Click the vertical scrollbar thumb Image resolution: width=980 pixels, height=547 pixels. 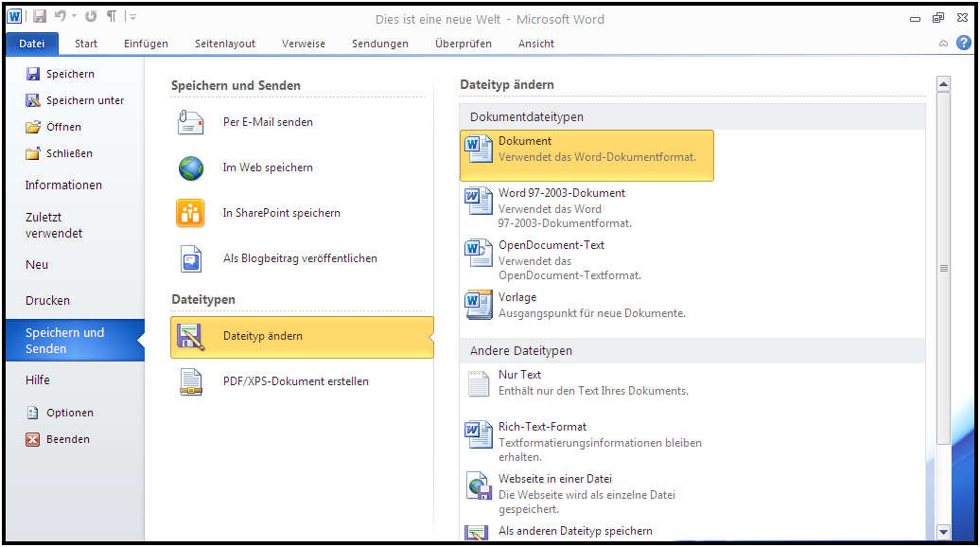943,269
